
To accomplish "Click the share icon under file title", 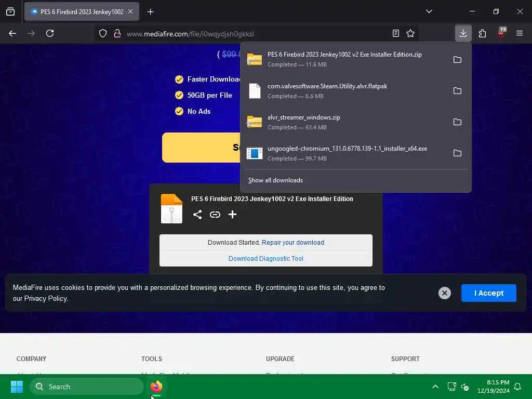I will (197, 215).
